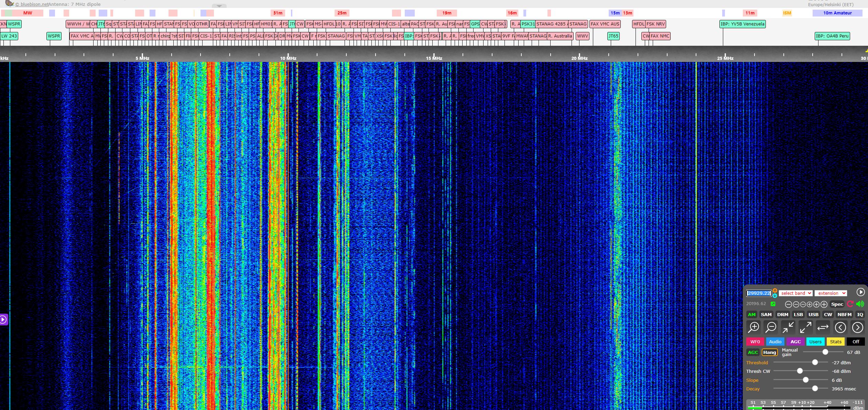Click the zoom in magnifier icon
Image resolution: width=868 pixels, height=410 pixels.
[753, 327]
